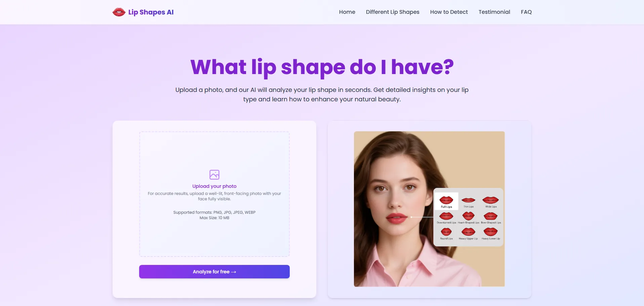Select the Heavy Lower Lip icon
This screenshot has height=306, width=644.
point(491,232)
